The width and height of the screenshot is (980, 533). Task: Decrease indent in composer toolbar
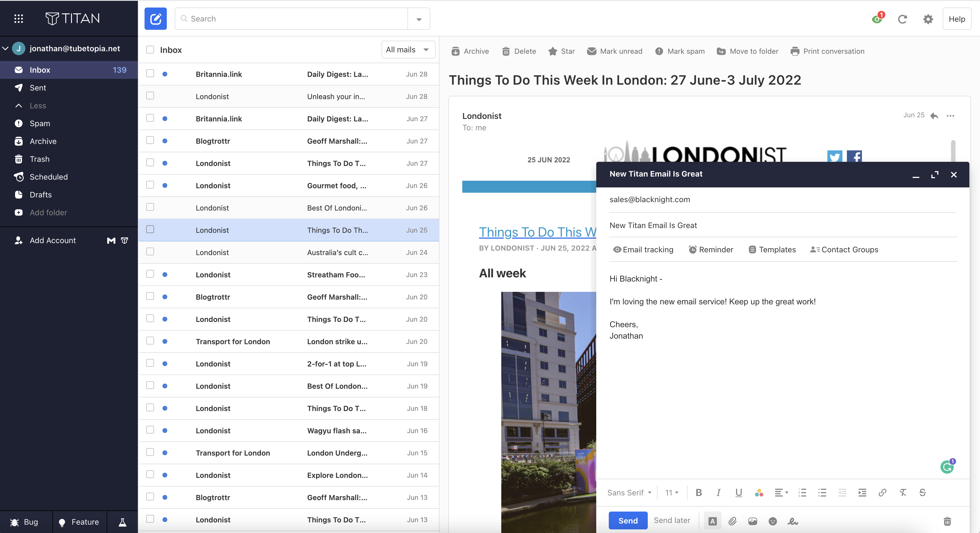point(842,493)
